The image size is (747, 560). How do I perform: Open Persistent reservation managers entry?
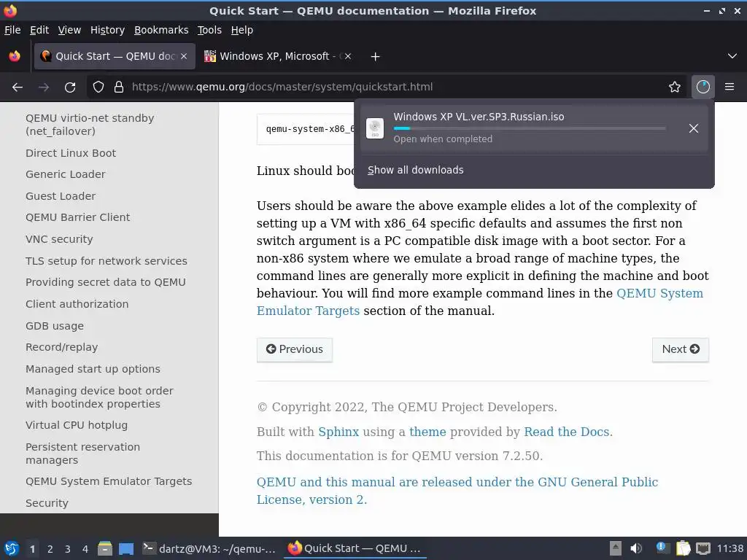click(83, 454)
